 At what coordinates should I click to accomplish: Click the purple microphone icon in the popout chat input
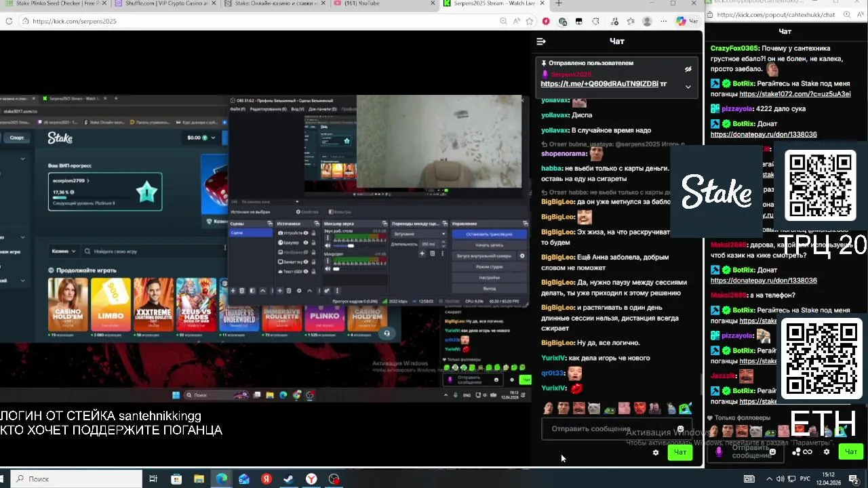click(x=719, y=451)
